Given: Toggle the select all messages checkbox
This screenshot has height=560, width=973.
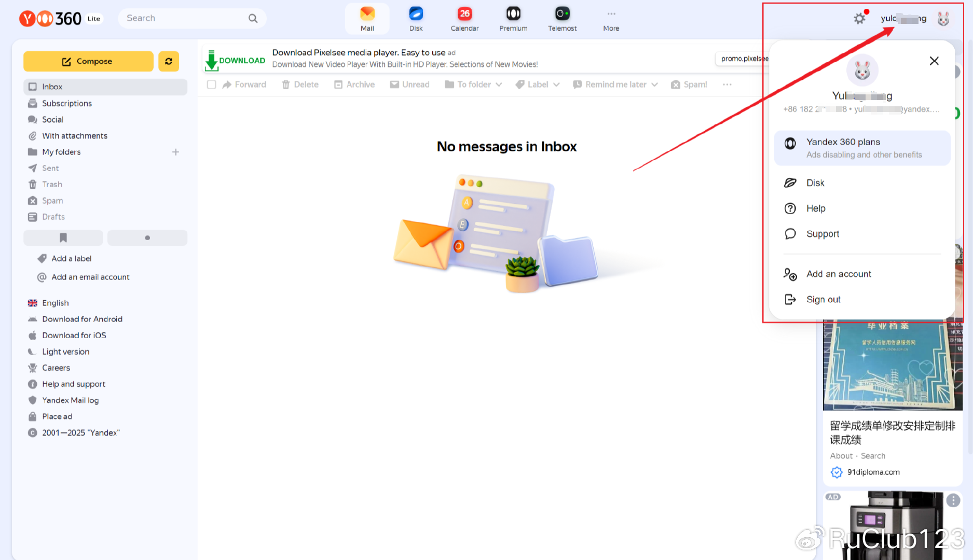Looking at the screenshot, I should click(x=211, y=85).
